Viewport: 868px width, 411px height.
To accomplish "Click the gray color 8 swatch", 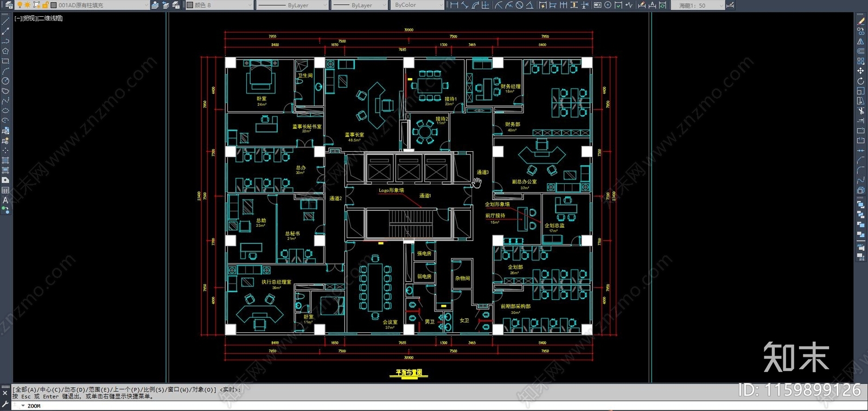I will 190,5.
